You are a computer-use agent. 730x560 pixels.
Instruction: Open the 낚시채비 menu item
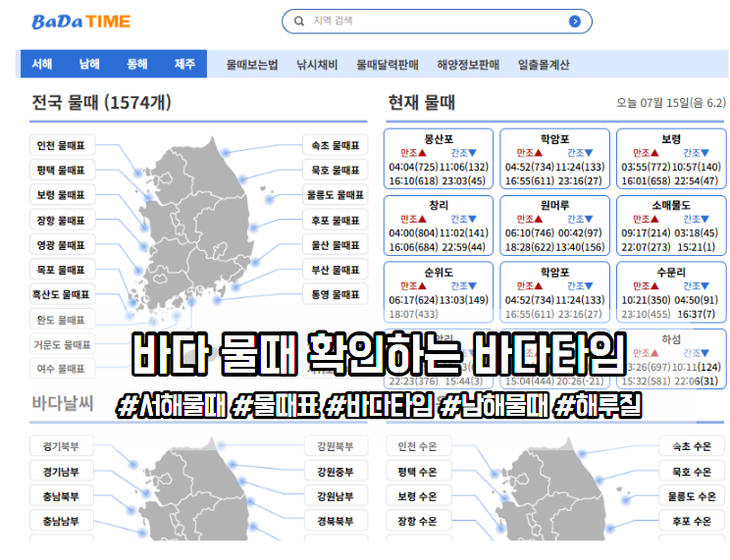tap(317, 65)
